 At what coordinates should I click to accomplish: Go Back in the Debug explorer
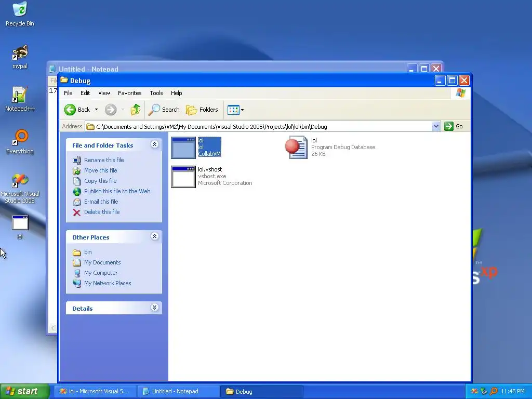[77, 110]
